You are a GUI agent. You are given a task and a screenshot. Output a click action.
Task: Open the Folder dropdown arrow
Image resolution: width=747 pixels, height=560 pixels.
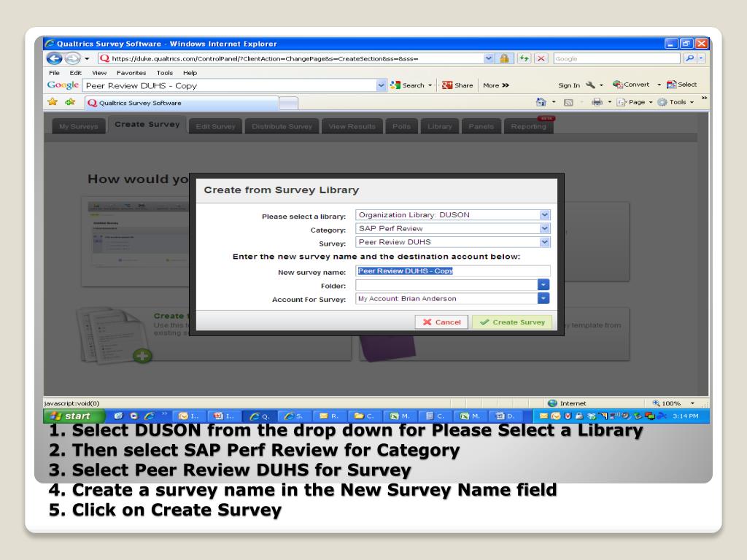pos(543,285)
